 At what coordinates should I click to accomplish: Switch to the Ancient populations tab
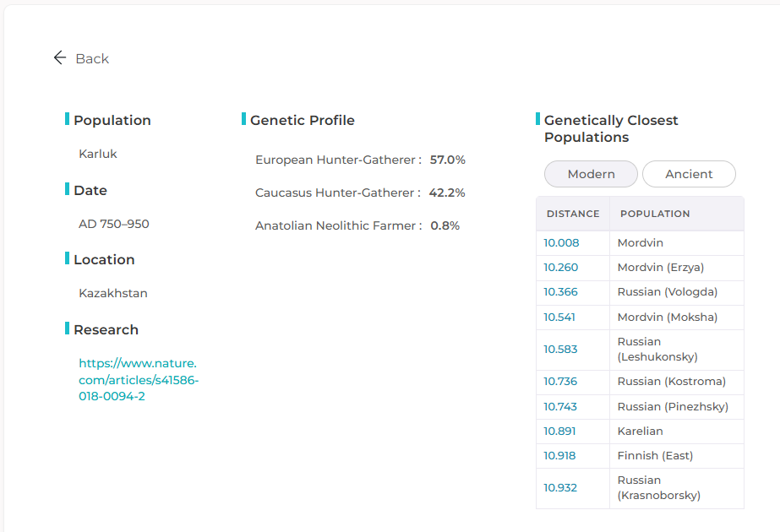tap(689, 174)
